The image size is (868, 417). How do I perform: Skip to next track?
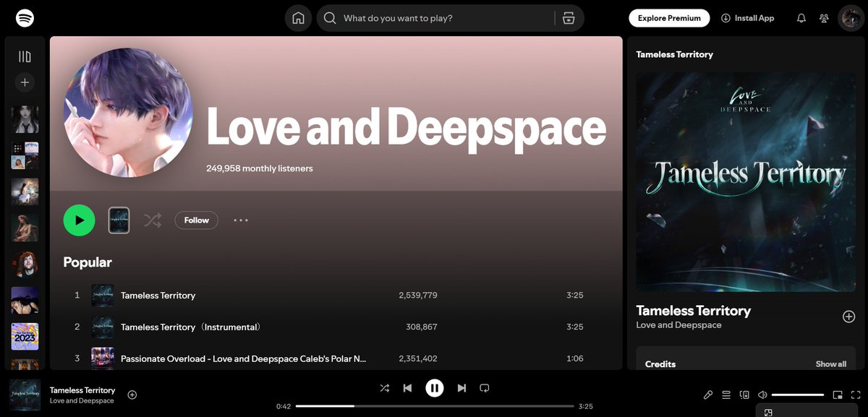coord(461,388)
